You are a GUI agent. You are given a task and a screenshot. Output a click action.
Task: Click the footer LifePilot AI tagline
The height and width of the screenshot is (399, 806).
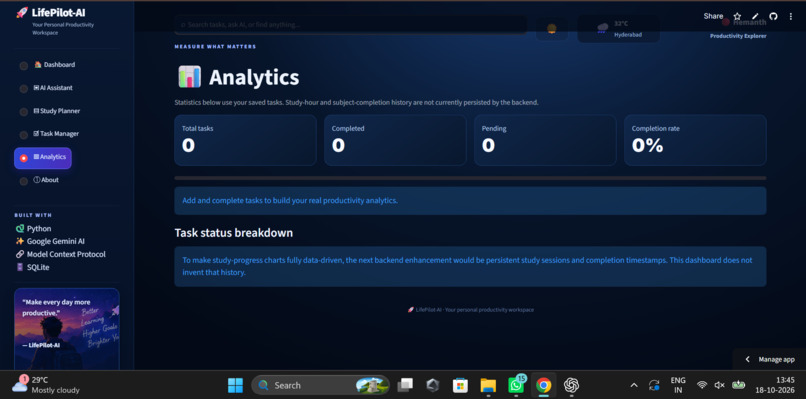470,310
